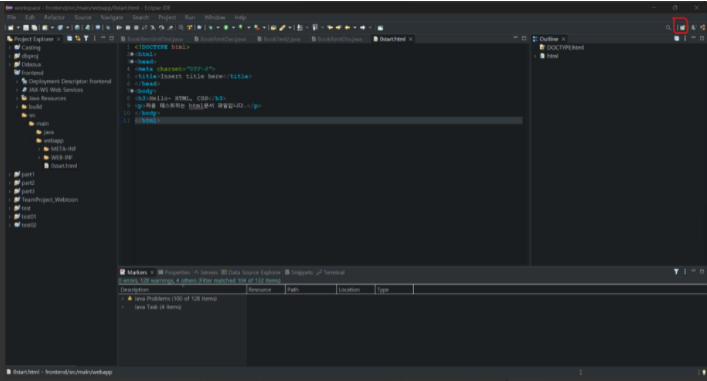The image size is (707, 381).
Task: Click the Save All toolbar icon
Action: [x=34, y=28]
